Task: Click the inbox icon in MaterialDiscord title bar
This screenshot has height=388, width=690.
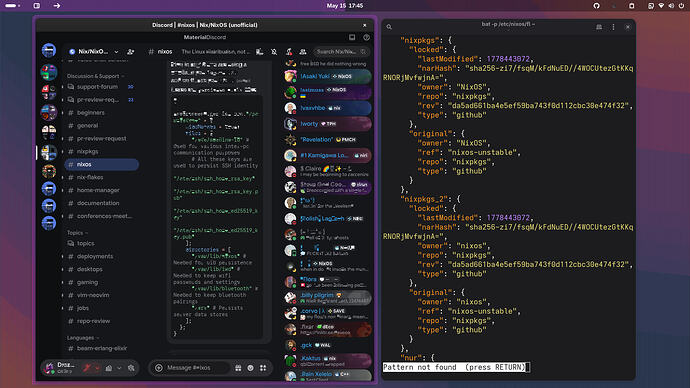Action: coord(352,37)
